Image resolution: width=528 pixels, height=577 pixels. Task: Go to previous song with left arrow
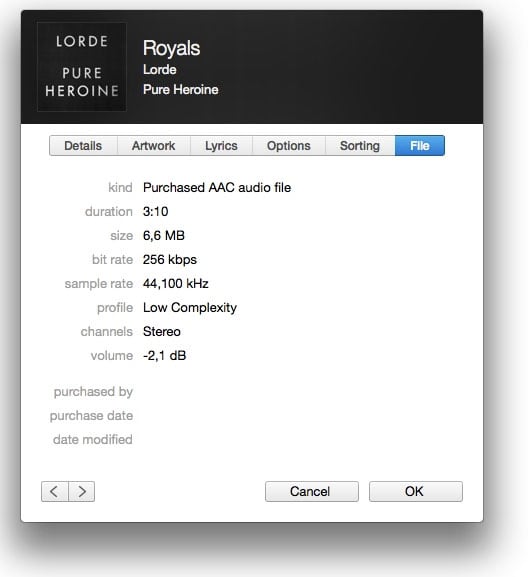[55, 491]
